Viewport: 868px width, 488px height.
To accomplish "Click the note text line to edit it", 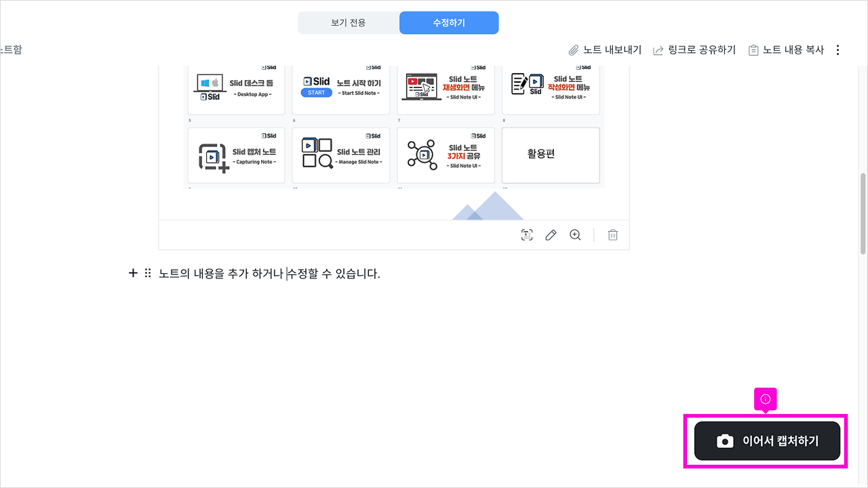I will coord(268,272).
